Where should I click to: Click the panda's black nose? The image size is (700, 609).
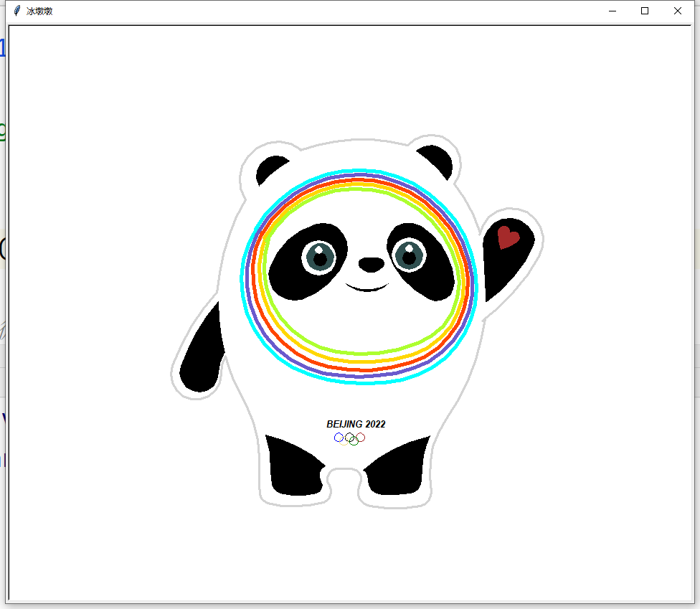tap(372, 264)
